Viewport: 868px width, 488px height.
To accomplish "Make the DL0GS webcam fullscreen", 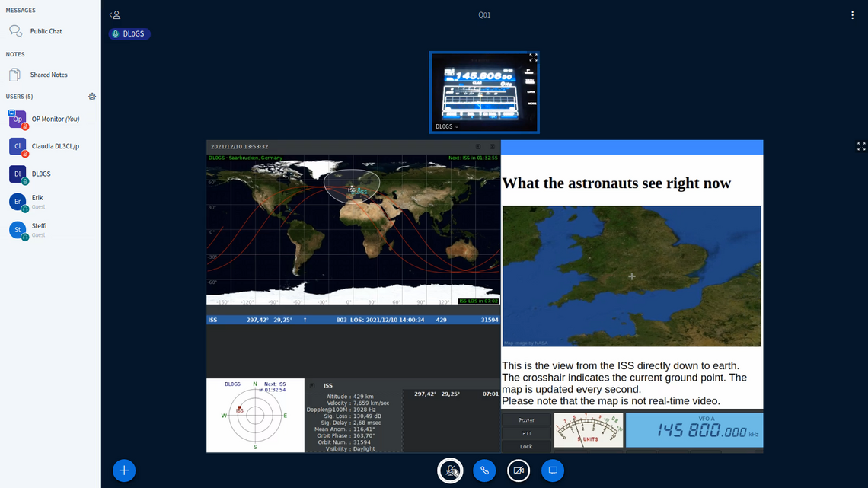I will (533, 58).
